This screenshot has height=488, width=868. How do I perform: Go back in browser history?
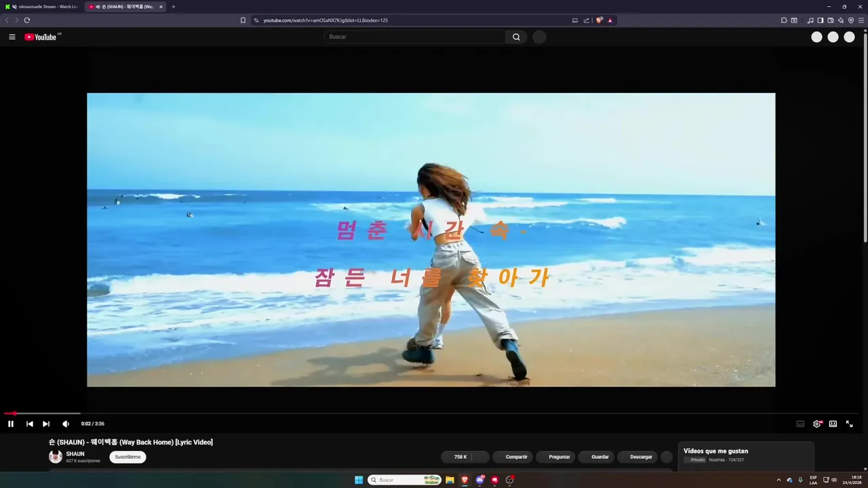point(7,20)
